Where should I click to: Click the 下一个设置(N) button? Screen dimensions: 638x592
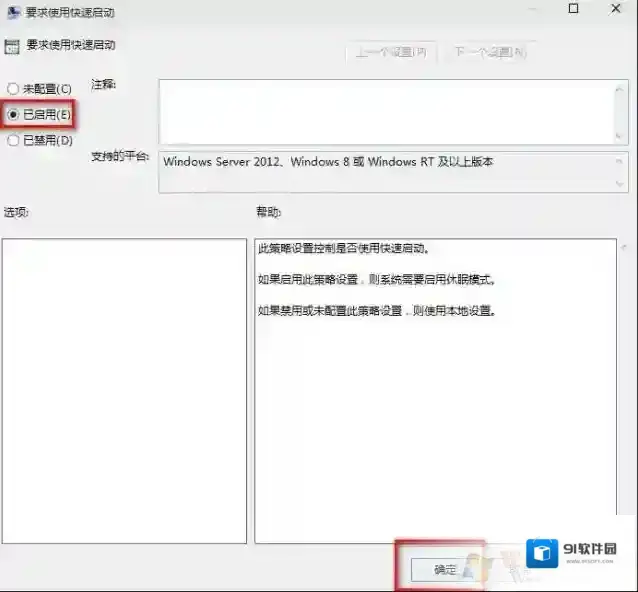[489, 52]
